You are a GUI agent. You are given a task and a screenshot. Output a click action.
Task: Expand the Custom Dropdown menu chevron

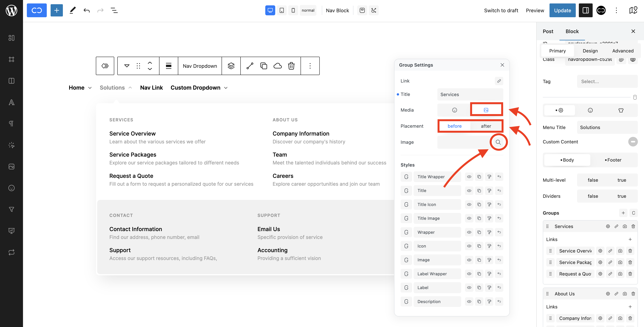[x=226, y=88]
